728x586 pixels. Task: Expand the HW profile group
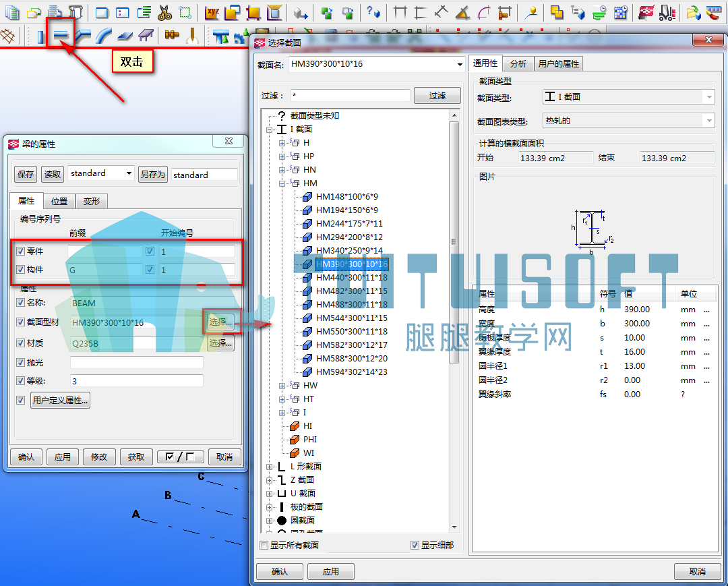282,386
